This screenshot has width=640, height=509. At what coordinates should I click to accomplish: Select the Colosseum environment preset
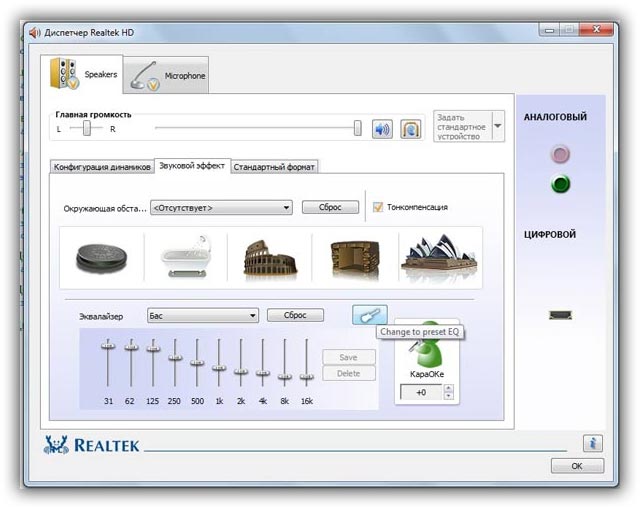pyautogui.click(x=270, y=257)
